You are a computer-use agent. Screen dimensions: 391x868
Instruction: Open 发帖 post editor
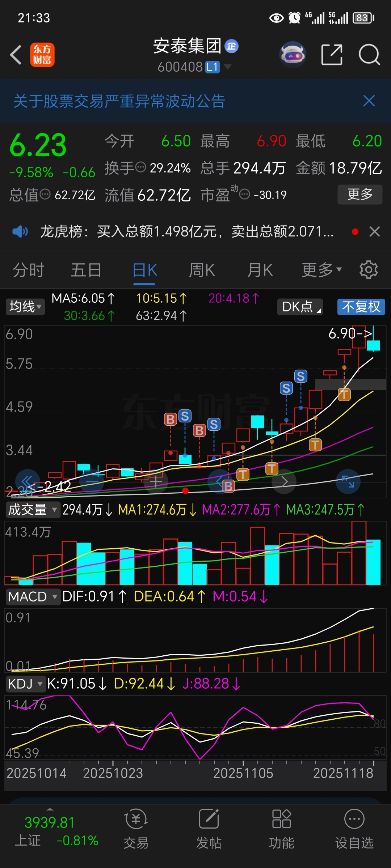tap(209, 829)
